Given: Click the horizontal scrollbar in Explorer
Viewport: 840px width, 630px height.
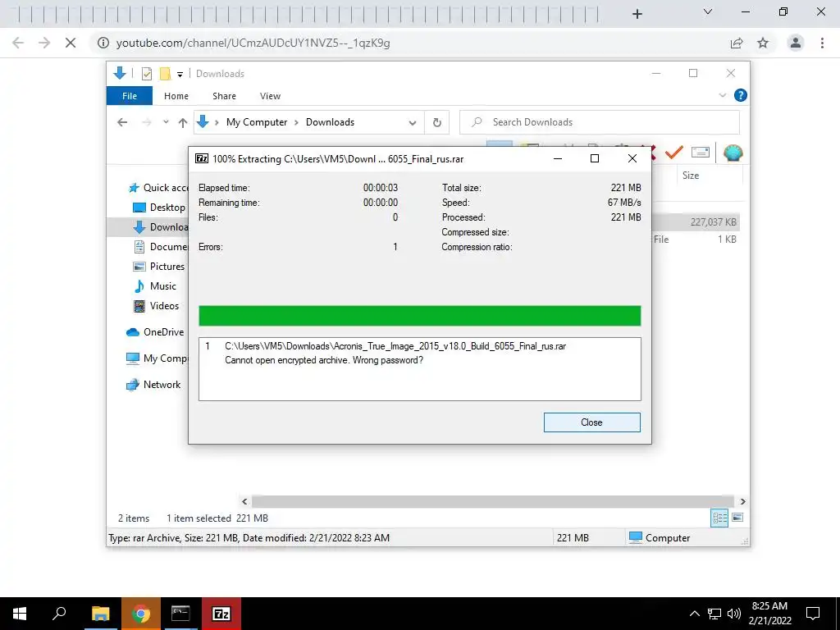Looking at the screenshot, I should [492, 501].
